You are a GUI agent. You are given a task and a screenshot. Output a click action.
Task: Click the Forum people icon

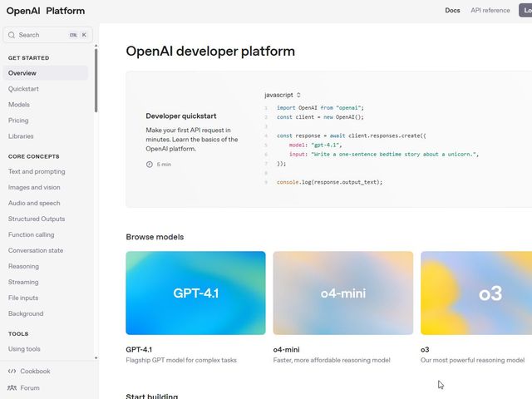tap(12, 388)
